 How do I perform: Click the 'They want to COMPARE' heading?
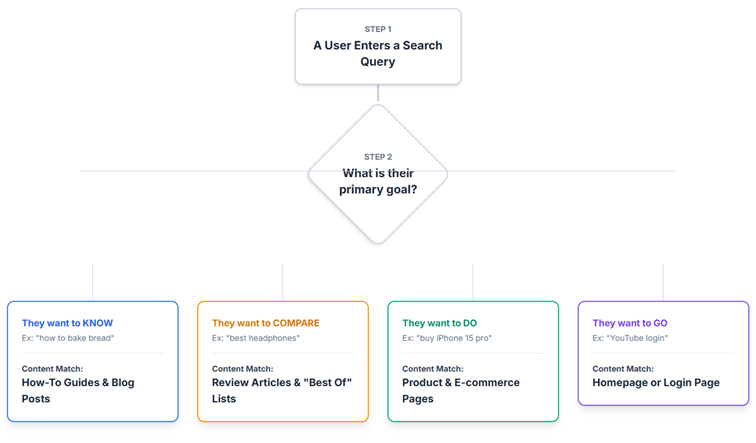coord(266,323)
